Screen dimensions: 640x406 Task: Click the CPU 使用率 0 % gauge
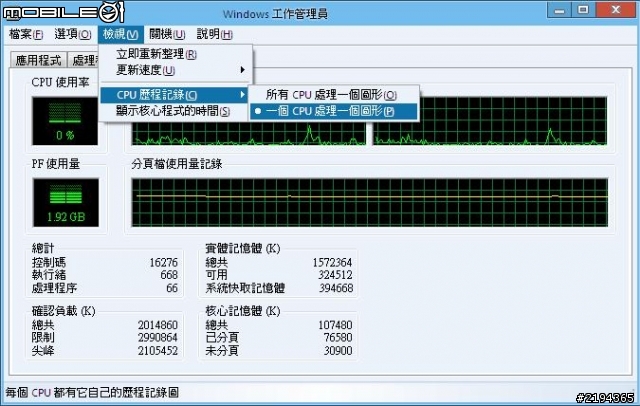click(x=65, y=121)
